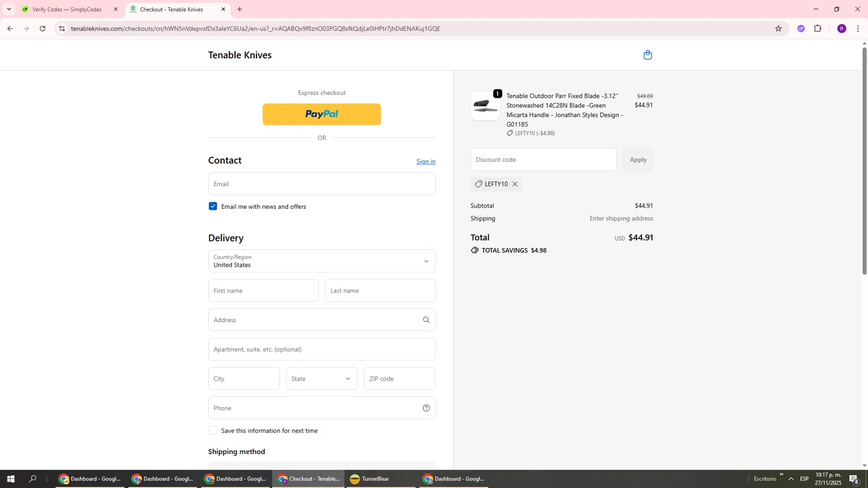Open the phone field help icon
This screenshot has width=868, height=488.
click(x=426, y=408)
